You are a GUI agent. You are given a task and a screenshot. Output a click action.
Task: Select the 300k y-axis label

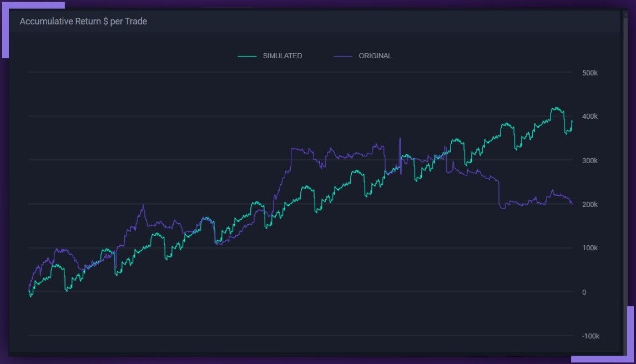click(589, 161)
